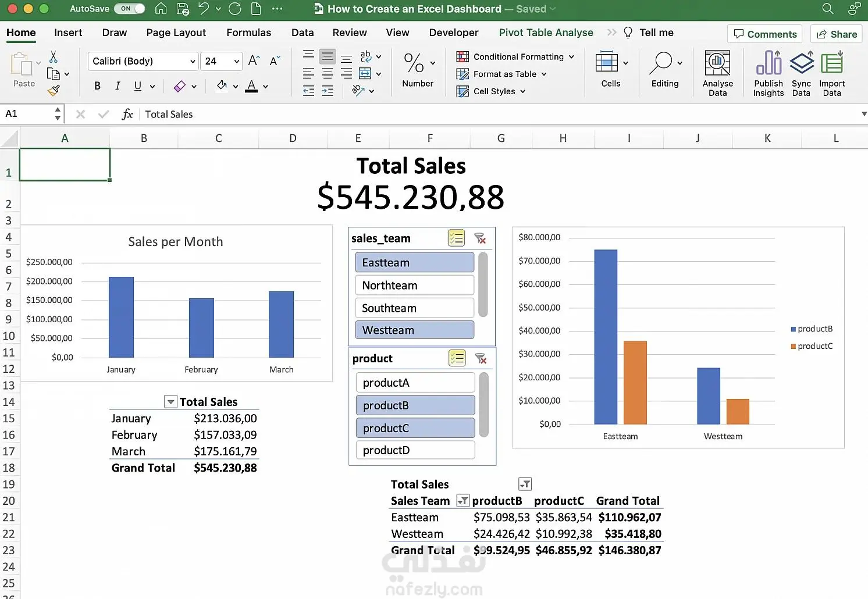
Task: Click the Share button
Action: pyautogui.click(x=837, y=34)
